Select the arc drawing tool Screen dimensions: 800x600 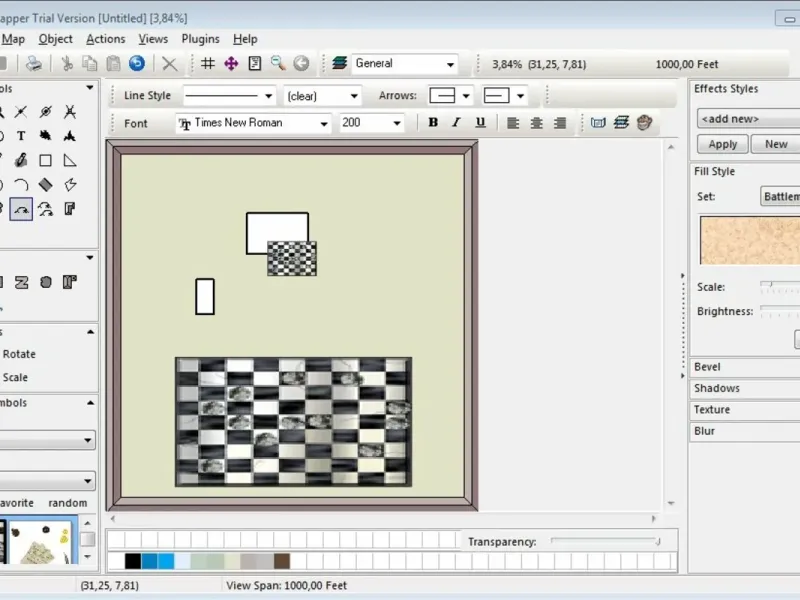point(21,185)
